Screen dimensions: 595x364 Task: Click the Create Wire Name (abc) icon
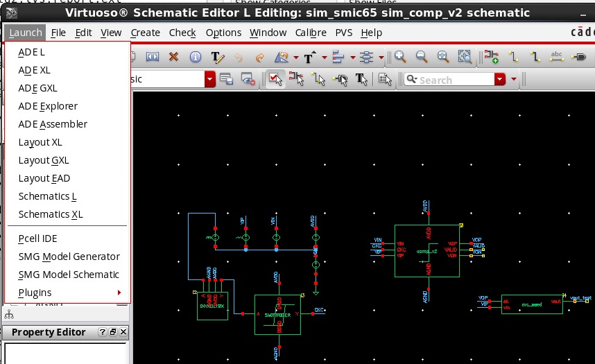click(x=557, y=57)
